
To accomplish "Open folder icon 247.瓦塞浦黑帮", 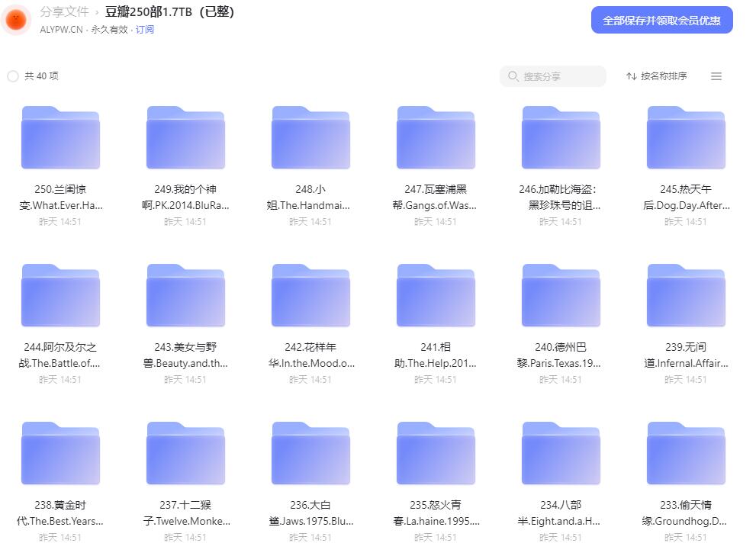I will pyautogui.click(x=436, y=137).
